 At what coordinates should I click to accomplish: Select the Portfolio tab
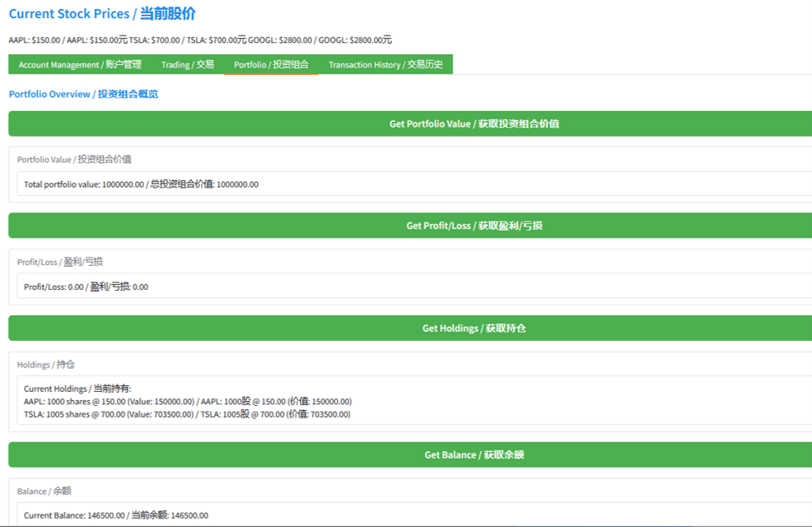coord(271,65)
